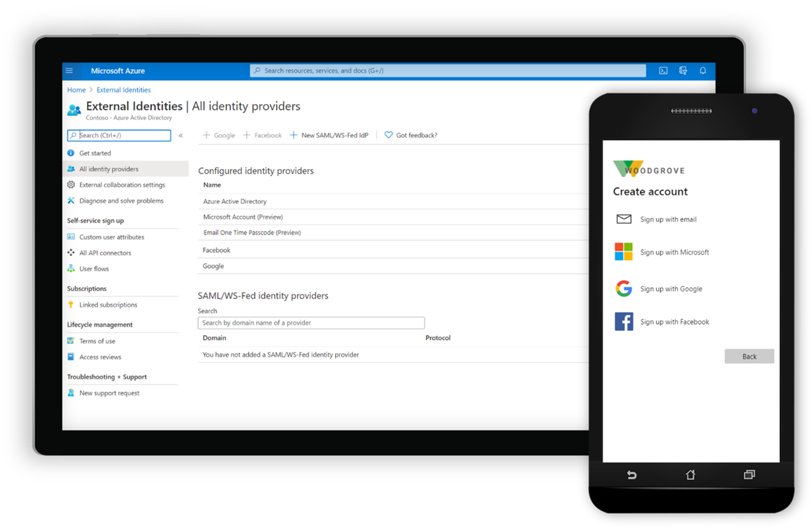812x528 pixels.
Task: Tap the Microsoft logo to sign up
Action: coord(623,252)
